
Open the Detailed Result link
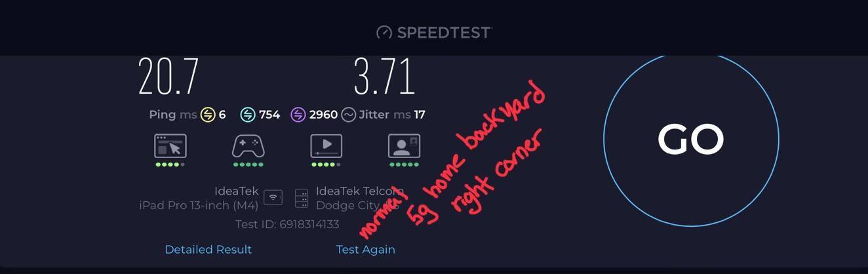pyautogui.click(x=208, y=249)
